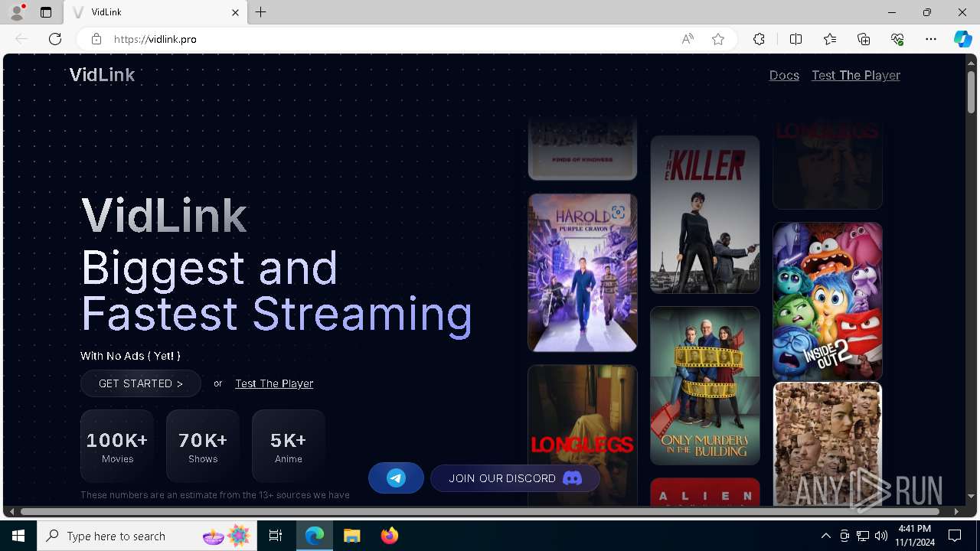Image resolution: width=980 pixels, height=551 pixels.
Task: Select The Killer movie poster
Action: tap(705, 214)
